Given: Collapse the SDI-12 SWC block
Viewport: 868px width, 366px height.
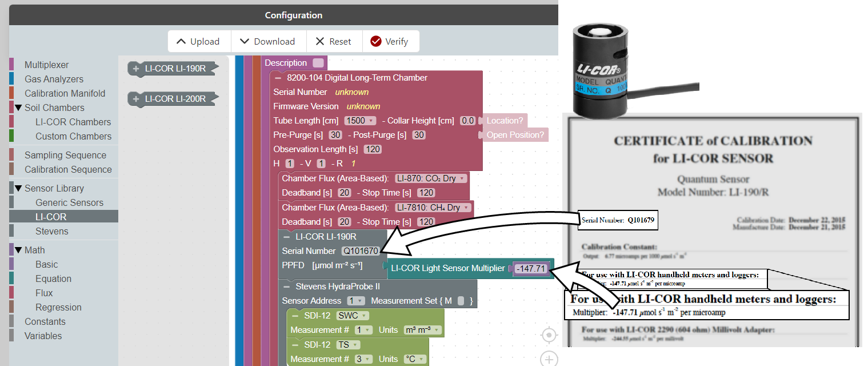Looking at the screenshot, I should 295,315.
